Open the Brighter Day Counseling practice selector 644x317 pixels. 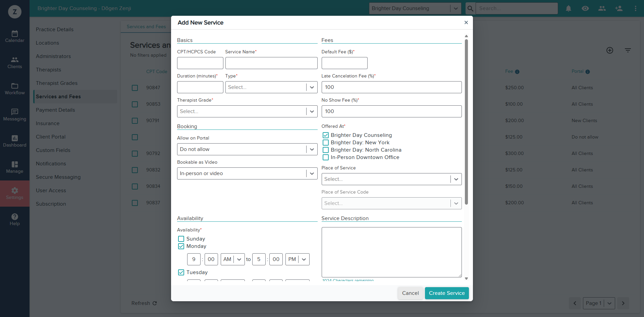tap(415, 8)
